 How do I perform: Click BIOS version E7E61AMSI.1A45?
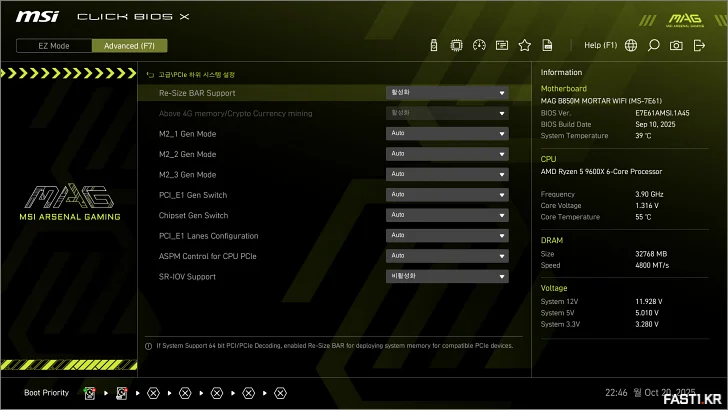point(662,113)
